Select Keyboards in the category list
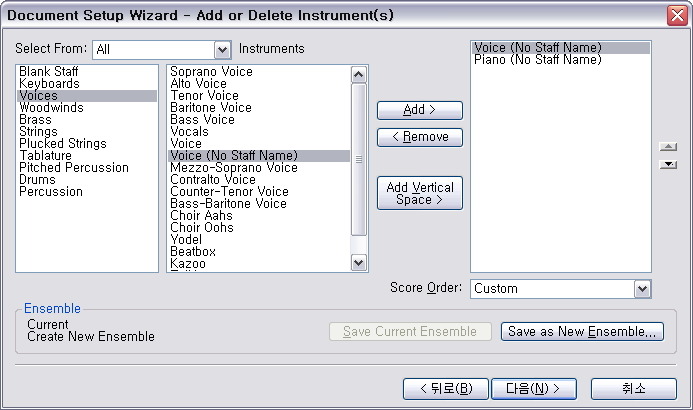 click(49, 84)
